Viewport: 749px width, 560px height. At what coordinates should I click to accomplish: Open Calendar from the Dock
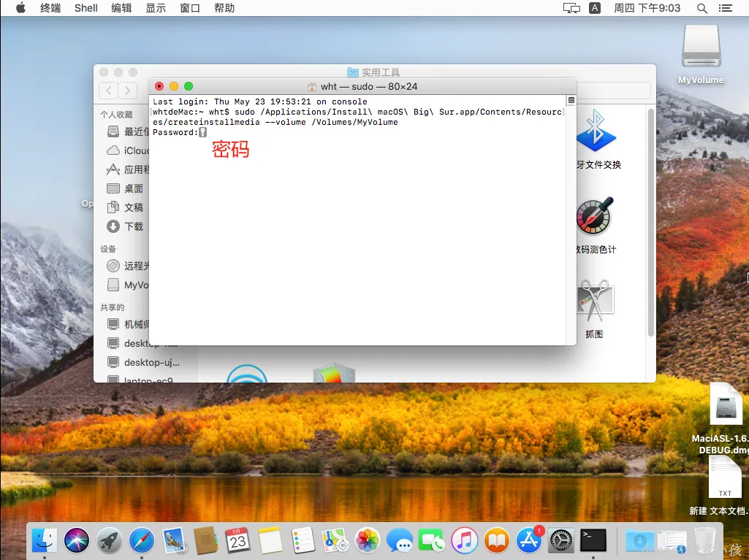pyautogui.click(x=238, y=540)
